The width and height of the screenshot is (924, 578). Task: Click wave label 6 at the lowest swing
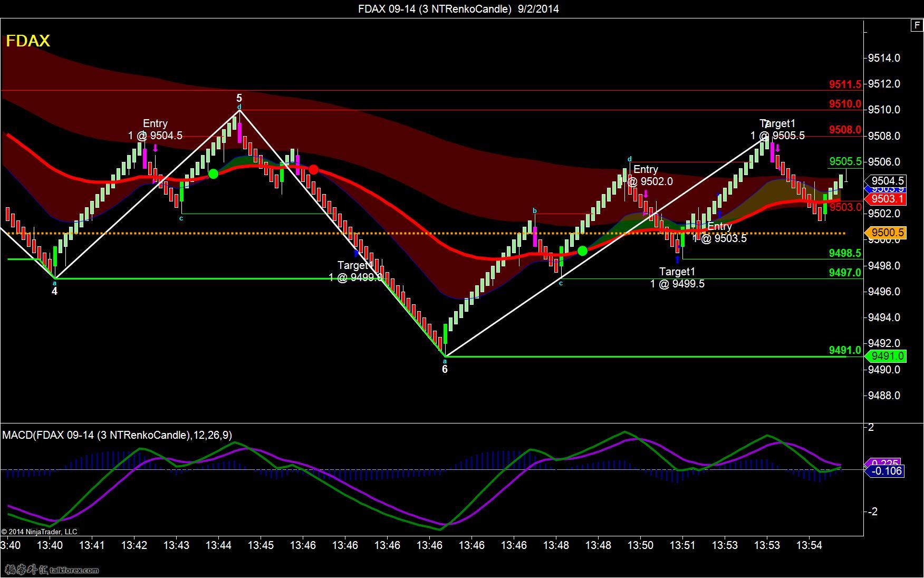point(445,369)
